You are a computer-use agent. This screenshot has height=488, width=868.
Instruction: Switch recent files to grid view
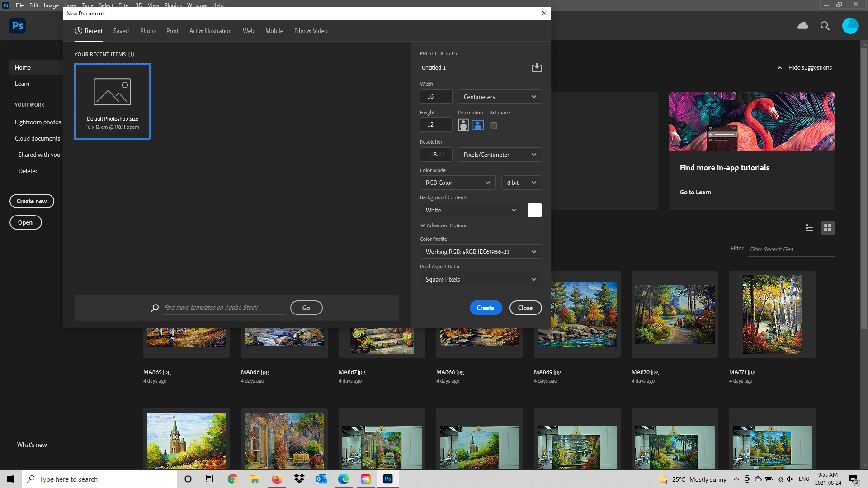click(827, 228)
